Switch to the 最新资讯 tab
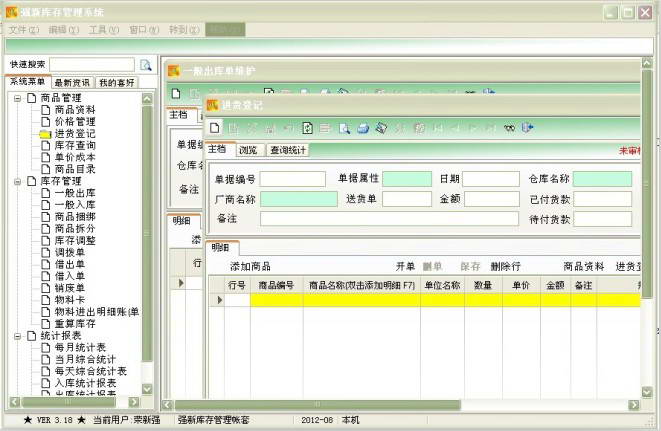This screenshot has width=661, height=431. click(x=72, y=83)
